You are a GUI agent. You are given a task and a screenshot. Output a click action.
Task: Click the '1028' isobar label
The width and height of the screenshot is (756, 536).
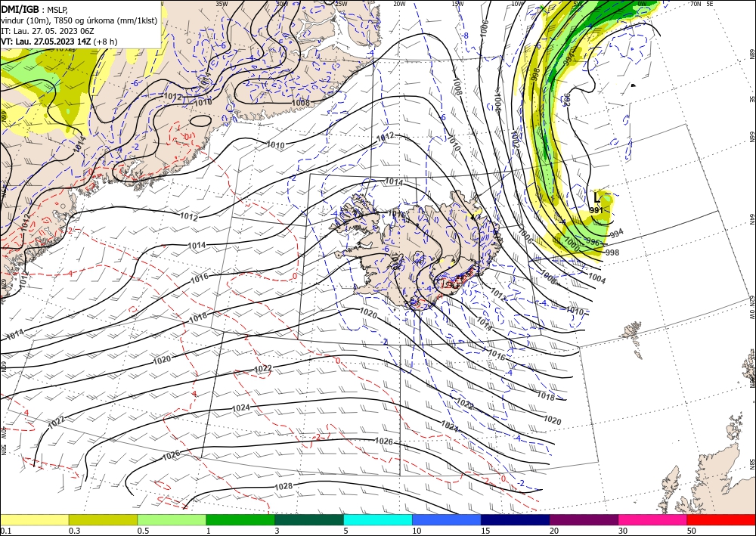tap(283, 486)
